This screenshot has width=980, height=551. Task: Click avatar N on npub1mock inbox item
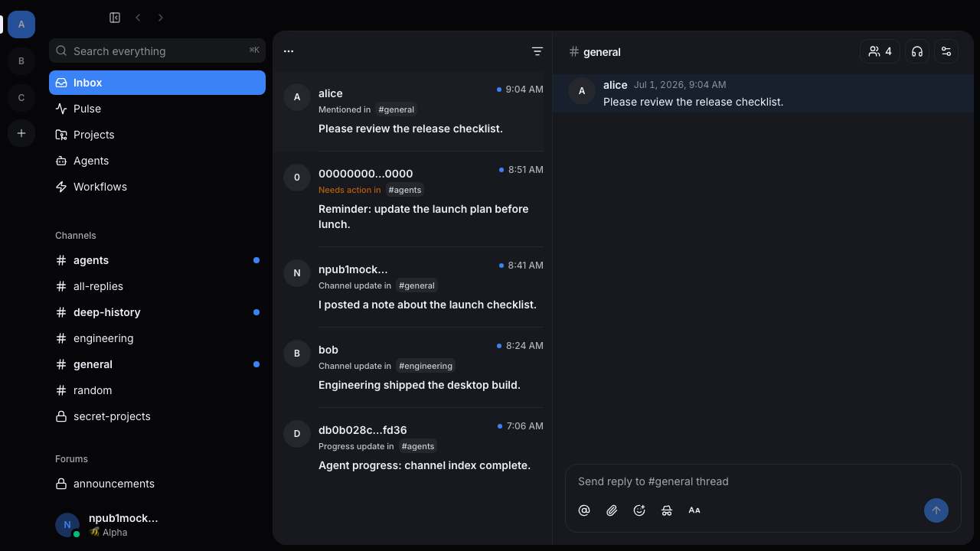297,273
